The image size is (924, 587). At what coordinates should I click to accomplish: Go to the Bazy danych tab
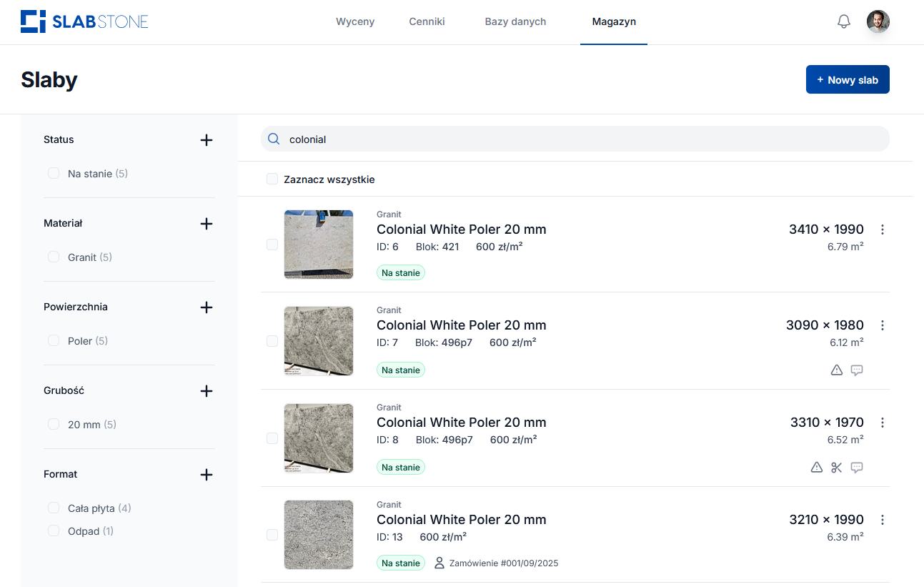pos(515,21)
